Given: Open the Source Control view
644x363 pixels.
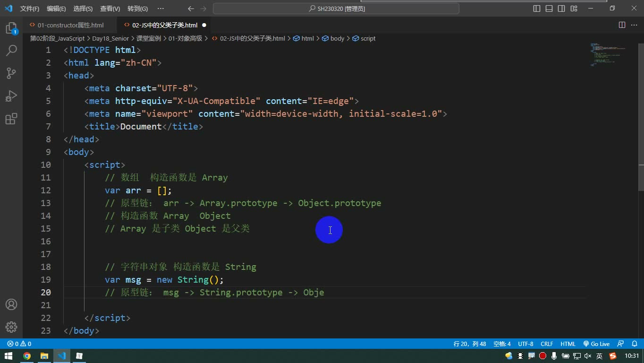Looking at the screenshot, I should [11, 73].
